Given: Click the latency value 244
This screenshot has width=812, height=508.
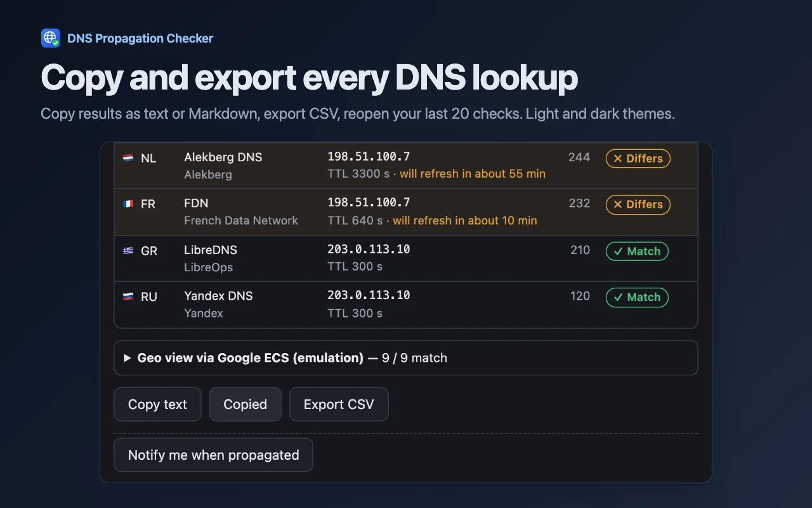Looking at the screenshot, I should [579, 157].
